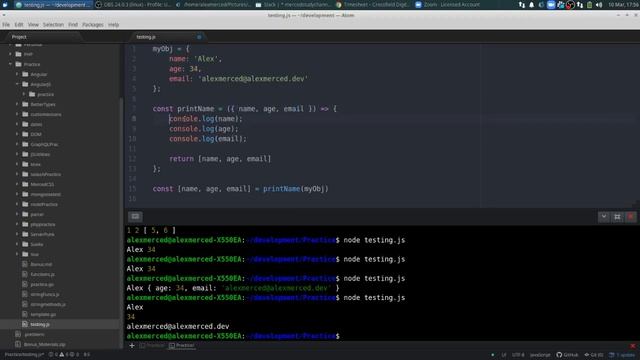This screenshot has height=360, width=640.
Task: Open template.go in the tree
Action: tap(43, 315)
